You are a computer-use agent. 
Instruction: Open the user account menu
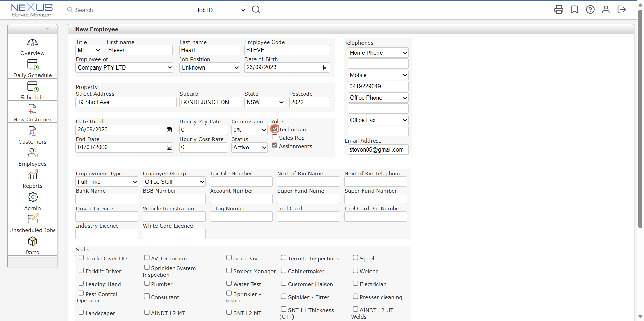(x=606, y=10)
